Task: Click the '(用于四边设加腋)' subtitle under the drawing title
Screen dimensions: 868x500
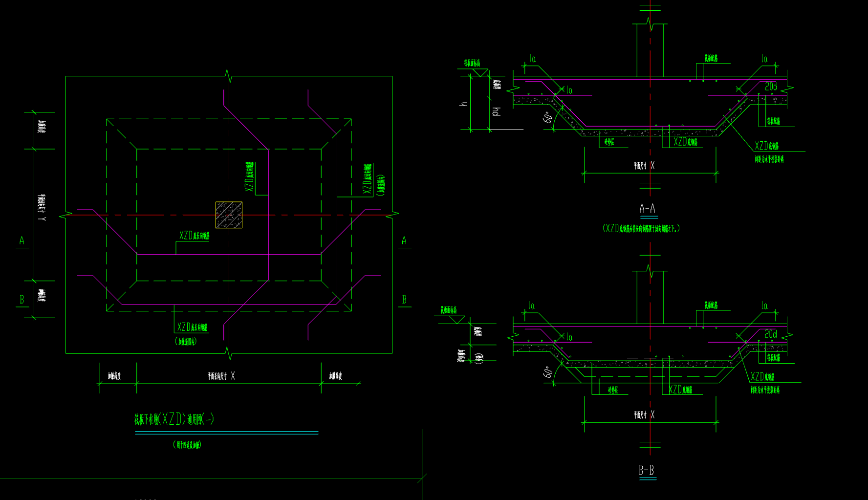Action: [187, 445]
